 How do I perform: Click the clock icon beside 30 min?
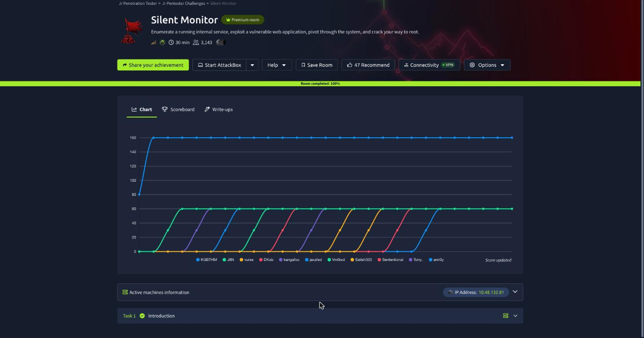[x=171, y=42]
